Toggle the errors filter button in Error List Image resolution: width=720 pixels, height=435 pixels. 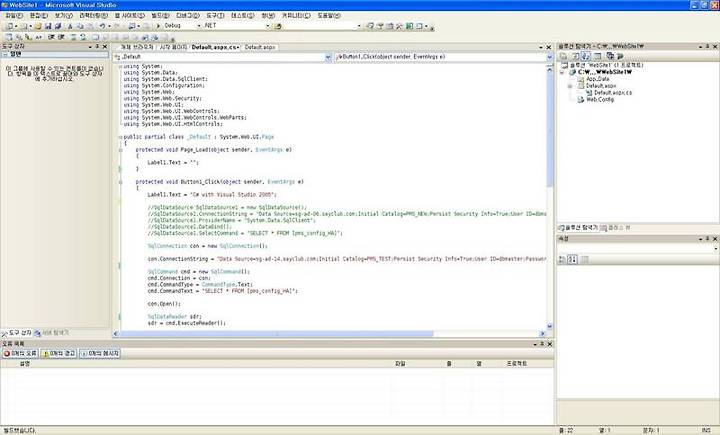point(20,353)
